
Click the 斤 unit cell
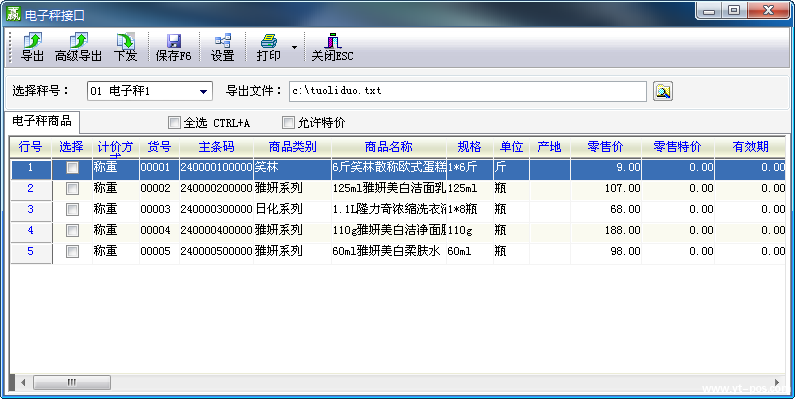point(512,167)
